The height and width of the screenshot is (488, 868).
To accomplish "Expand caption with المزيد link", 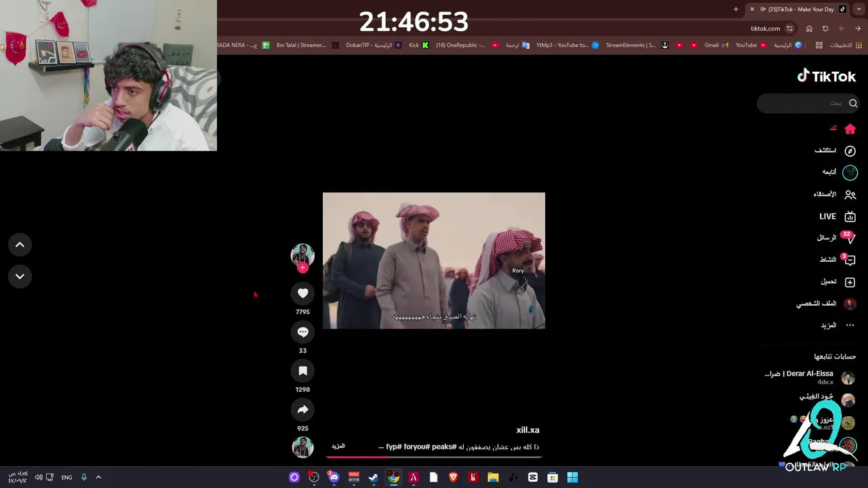I will tap(338, 447).
